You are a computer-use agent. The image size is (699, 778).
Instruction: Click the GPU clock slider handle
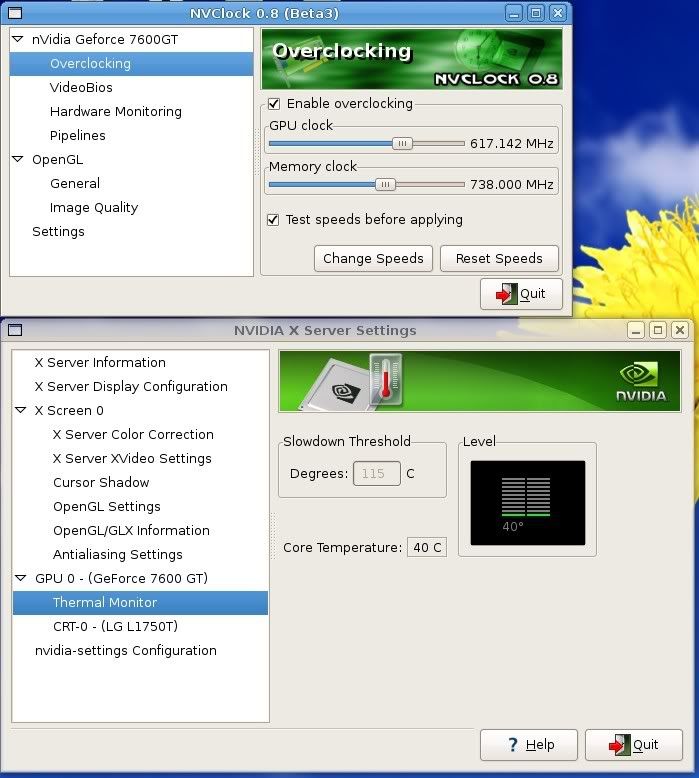[x=402, y=143]
